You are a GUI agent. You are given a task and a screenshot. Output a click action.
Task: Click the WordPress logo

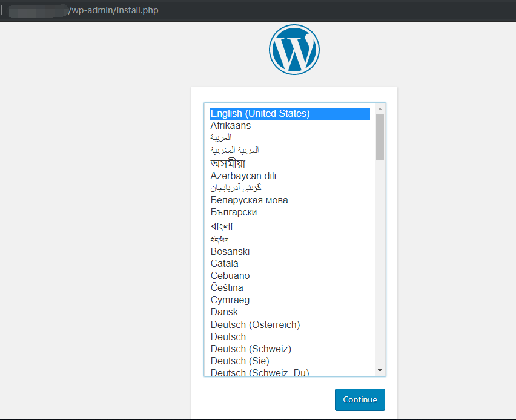[294, 50]
